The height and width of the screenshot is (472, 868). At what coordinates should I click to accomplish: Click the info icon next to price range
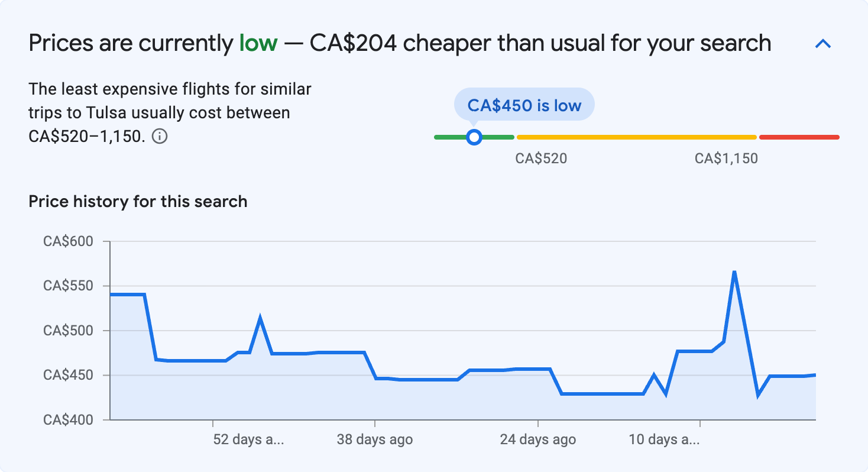coord(160,136)
